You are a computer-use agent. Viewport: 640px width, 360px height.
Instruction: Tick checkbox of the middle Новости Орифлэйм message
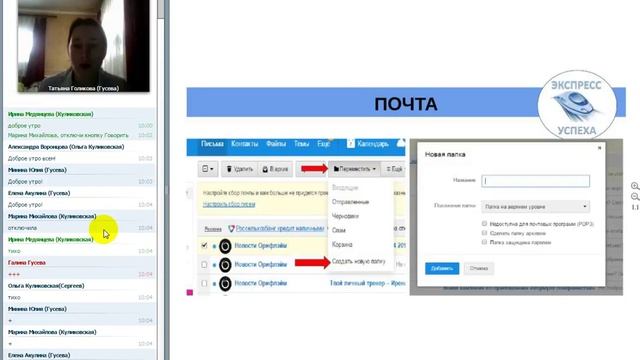click(x=204, y=264)
